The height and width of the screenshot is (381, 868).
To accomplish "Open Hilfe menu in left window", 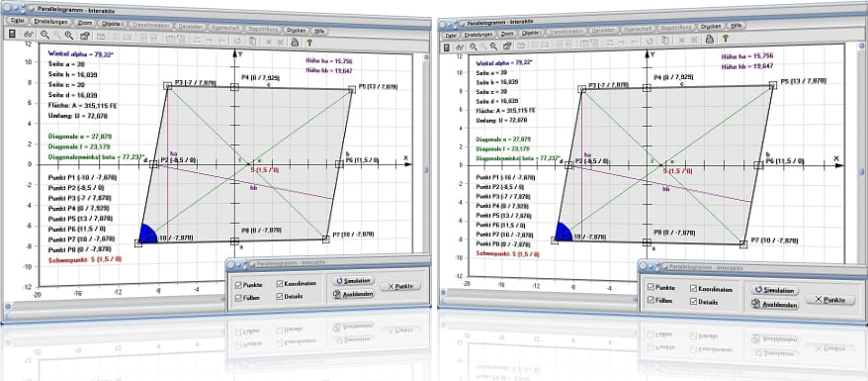I will [x=319, y=31].
